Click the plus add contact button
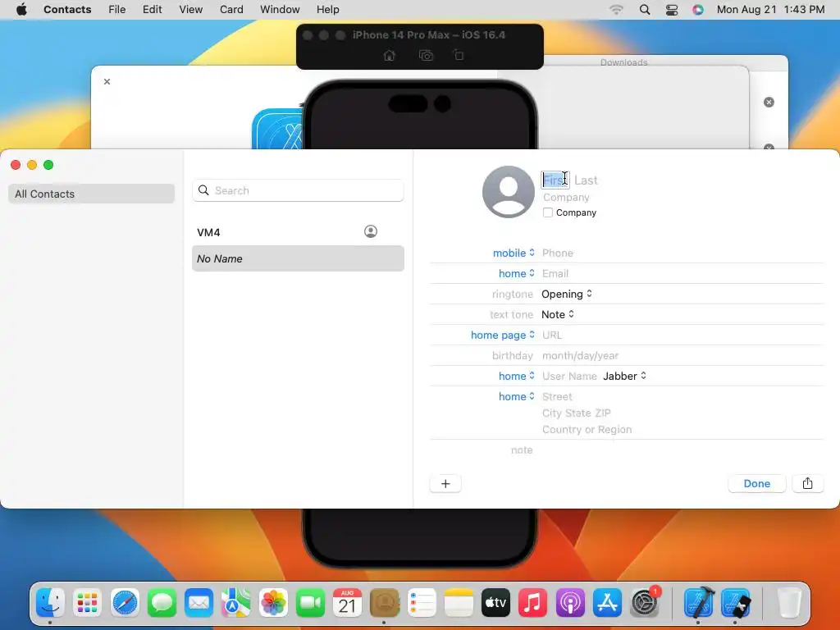The height and width of the screenshot is (630, 840). click(x=445, y=484)
